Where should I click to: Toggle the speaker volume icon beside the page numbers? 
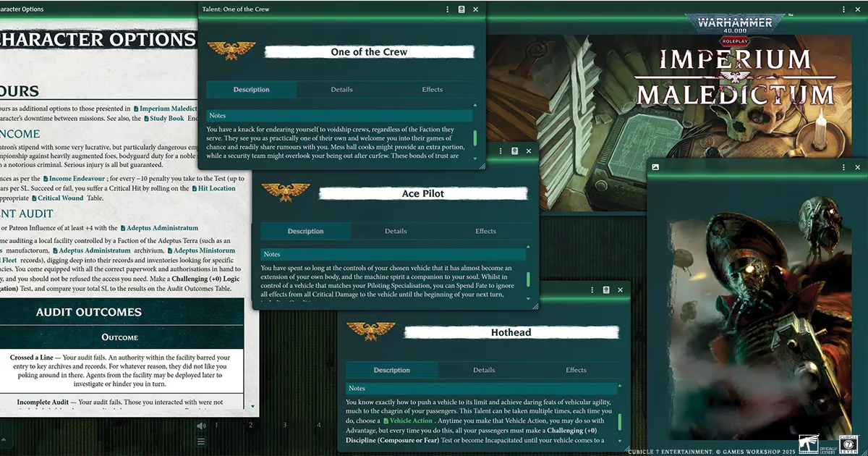(201, 426)
